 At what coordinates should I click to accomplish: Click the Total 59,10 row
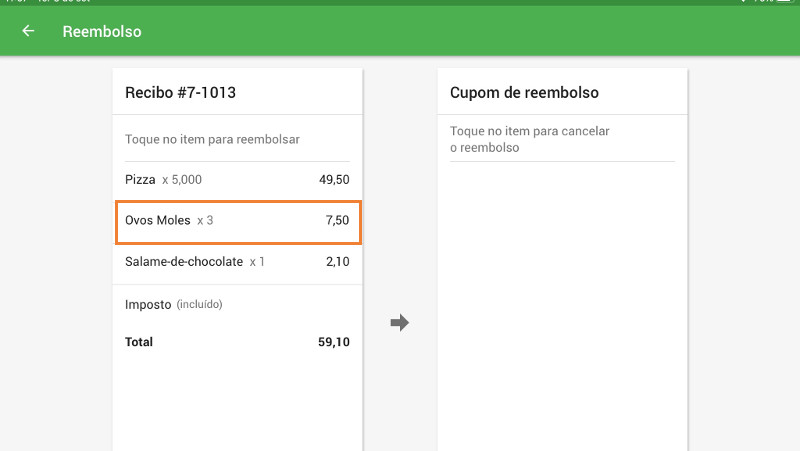[x=237, y=342]
